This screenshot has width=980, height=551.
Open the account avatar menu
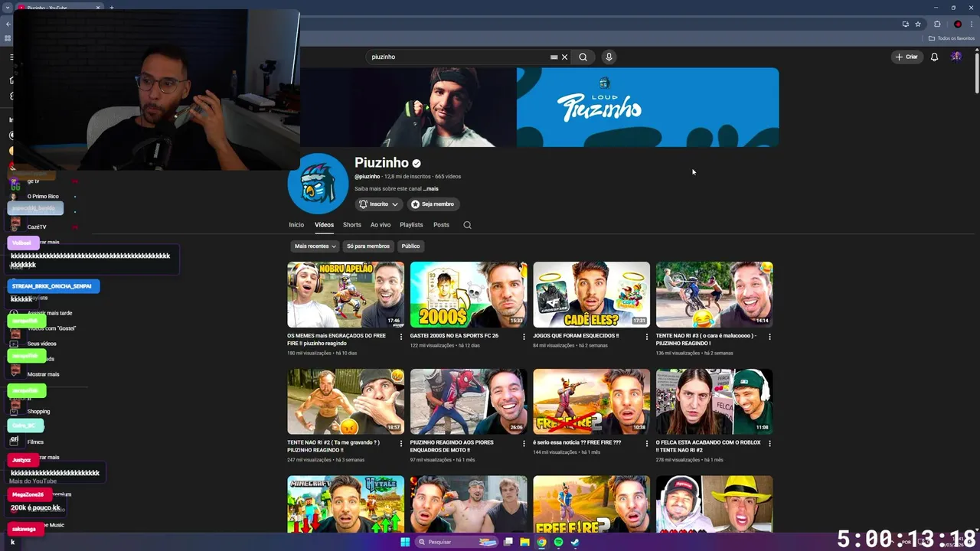[x=956, y=57]
